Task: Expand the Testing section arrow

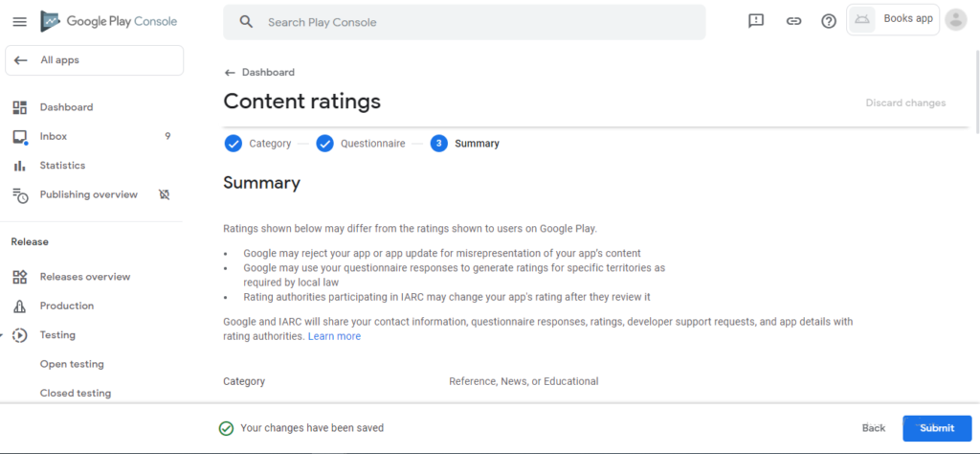Action: click(2, 335)
